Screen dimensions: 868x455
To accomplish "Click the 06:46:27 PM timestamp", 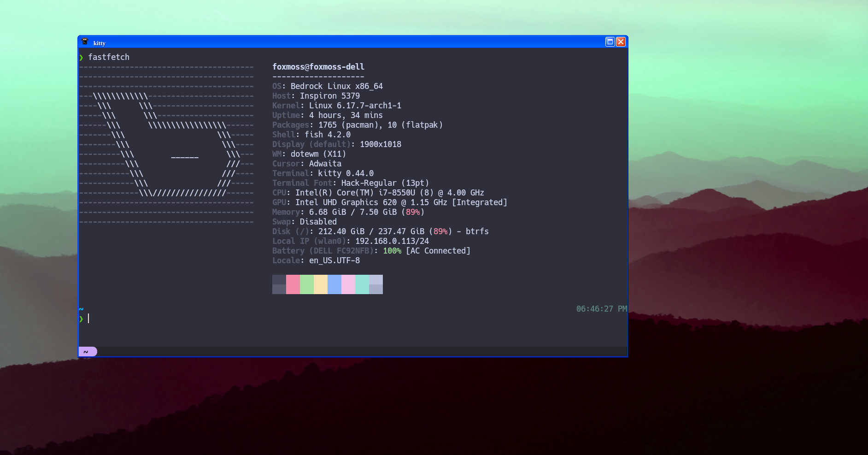I will (601, 309).
